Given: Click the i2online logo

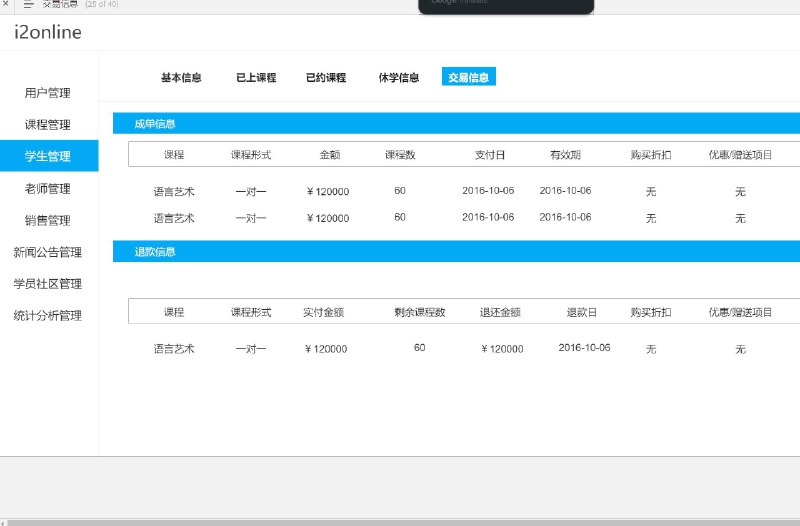Looking at the screenshot, I should tap(48, 32).
